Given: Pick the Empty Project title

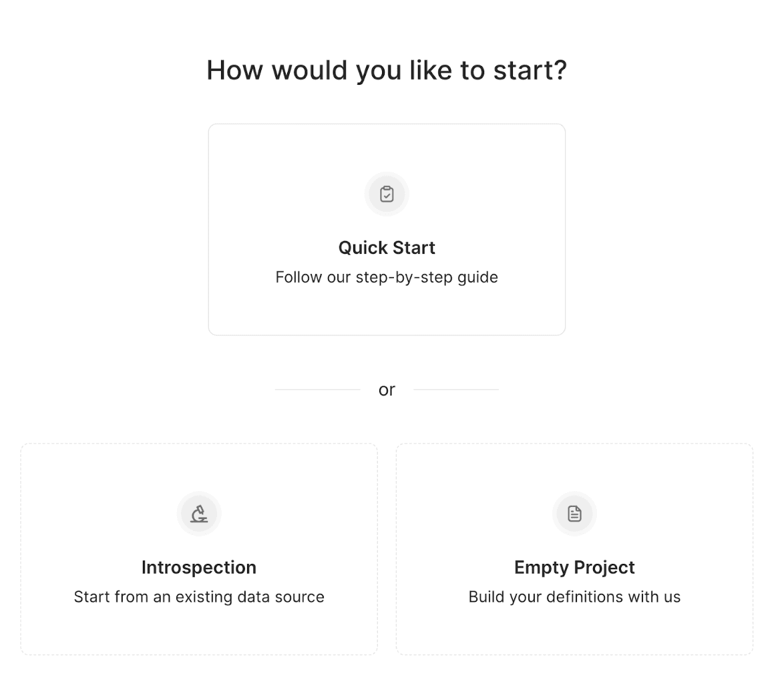Looking at the screenshot, I should point(574,568).
